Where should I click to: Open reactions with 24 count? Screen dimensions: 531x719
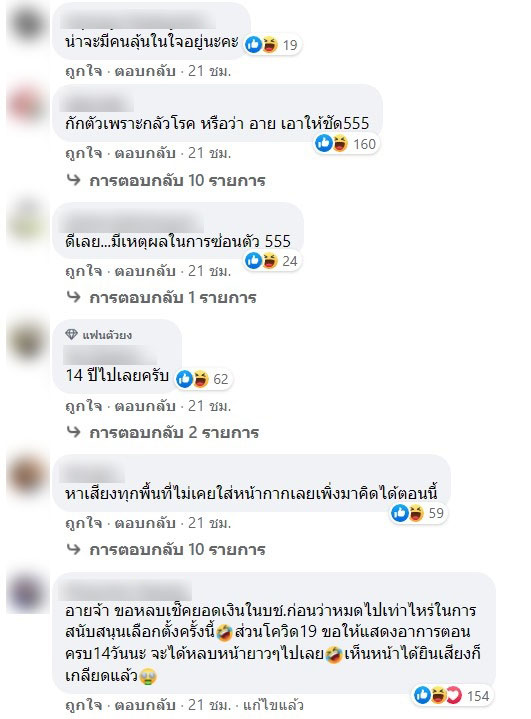click(272, 261)
